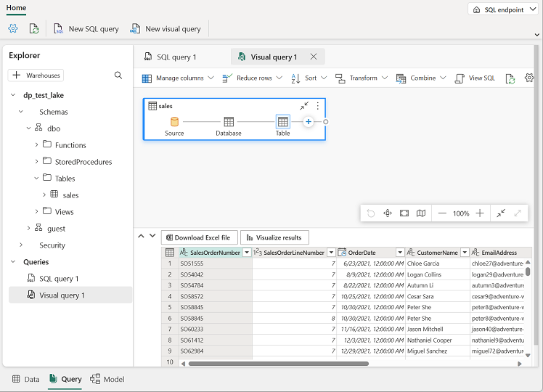Open the OrderDate column filter dropdown
This screenshot has width=543, height=392.
click(400, 253)
